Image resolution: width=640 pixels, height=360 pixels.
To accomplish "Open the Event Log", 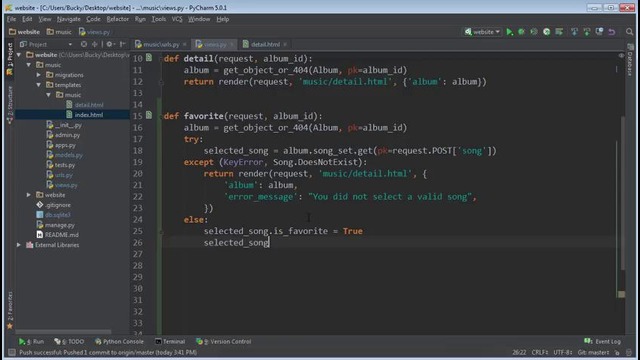I will pyautogui.click(x=602, y=342).
